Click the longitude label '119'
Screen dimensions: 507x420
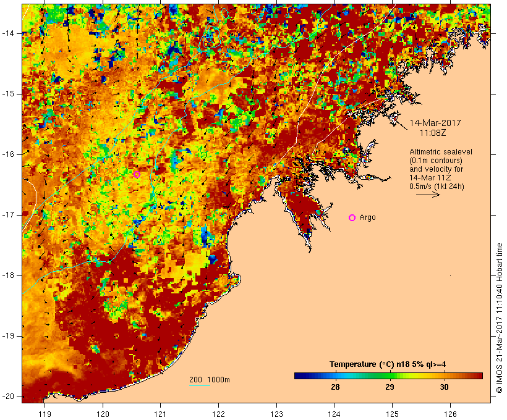45,414
